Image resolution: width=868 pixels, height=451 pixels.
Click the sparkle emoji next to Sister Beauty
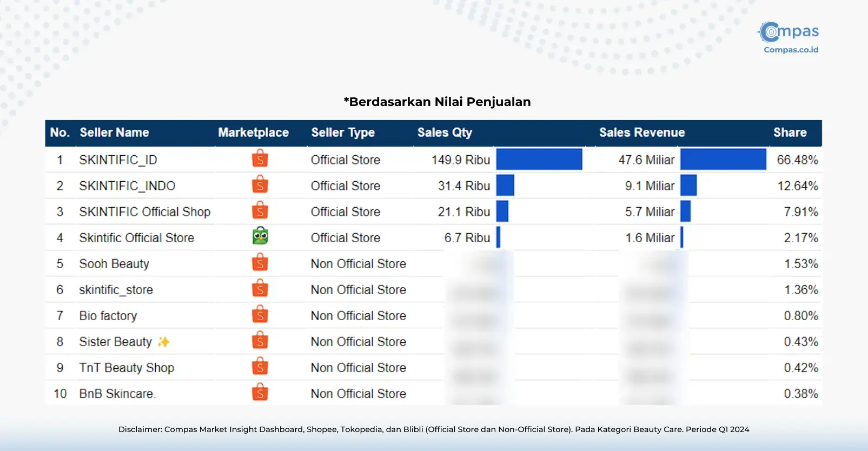(x=163, y=342)
